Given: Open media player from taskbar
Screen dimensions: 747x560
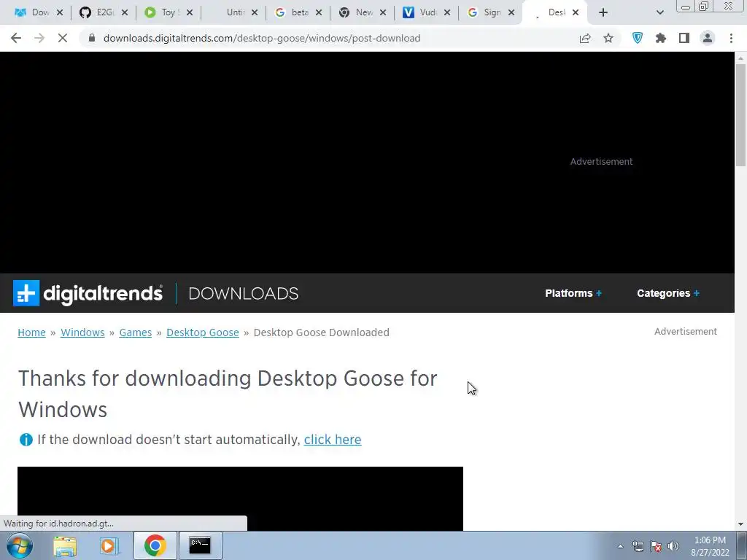Looking at the screenshot, I should [109, 545].
